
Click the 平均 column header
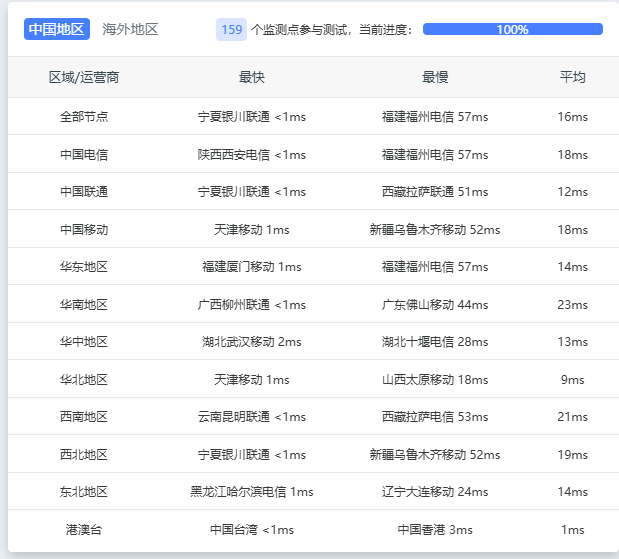[572, 77]
